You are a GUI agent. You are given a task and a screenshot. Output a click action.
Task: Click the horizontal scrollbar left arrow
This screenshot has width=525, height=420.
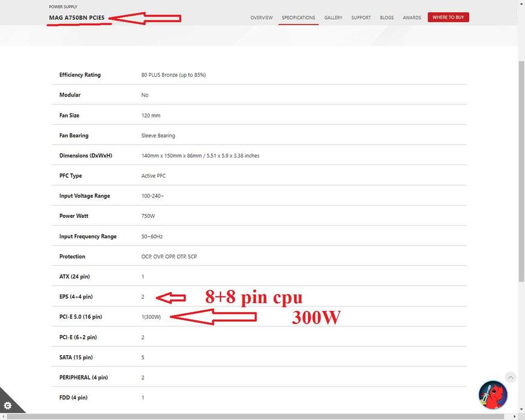[4, 416]
